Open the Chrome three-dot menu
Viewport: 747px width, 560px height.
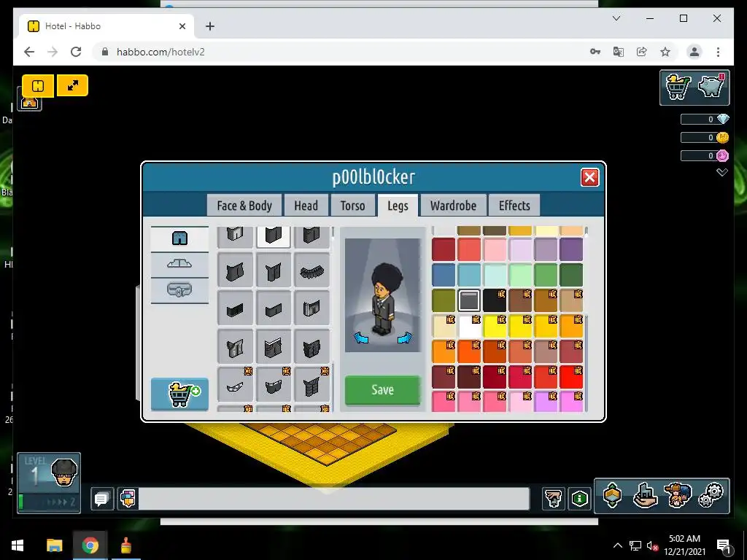tap(718, 52)
